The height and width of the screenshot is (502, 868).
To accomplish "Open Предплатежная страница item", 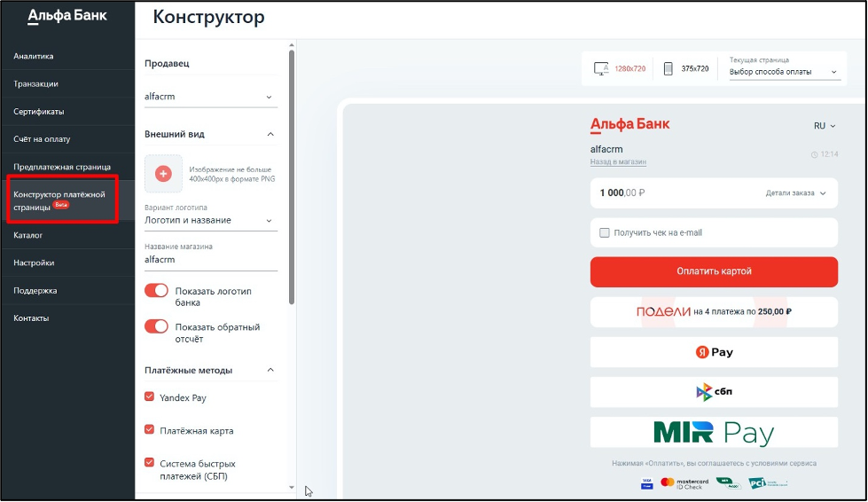I will [62, 167].
